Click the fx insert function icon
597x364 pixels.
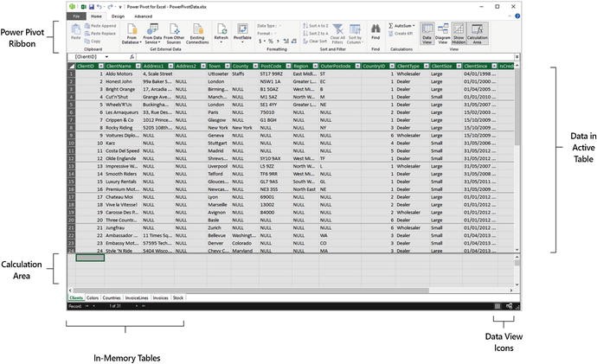tap(132, 57)
